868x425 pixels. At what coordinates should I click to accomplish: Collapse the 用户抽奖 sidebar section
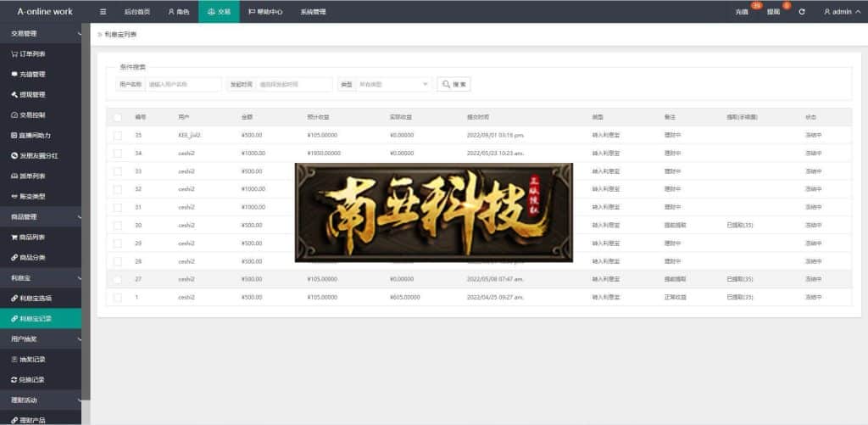[x=41, y=338]
